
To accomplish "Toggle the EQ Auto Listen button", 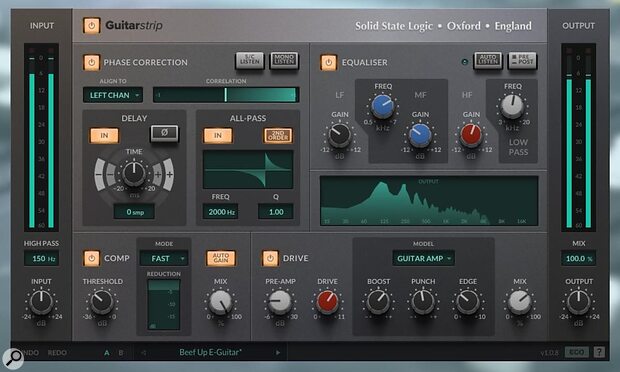I will click(488, 60).
